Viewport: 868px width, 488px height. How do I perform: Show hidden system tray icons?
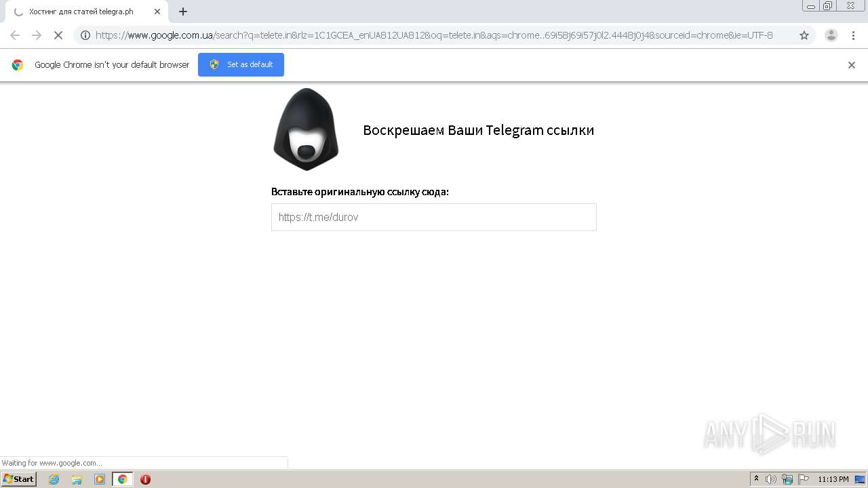pos(757,479)
